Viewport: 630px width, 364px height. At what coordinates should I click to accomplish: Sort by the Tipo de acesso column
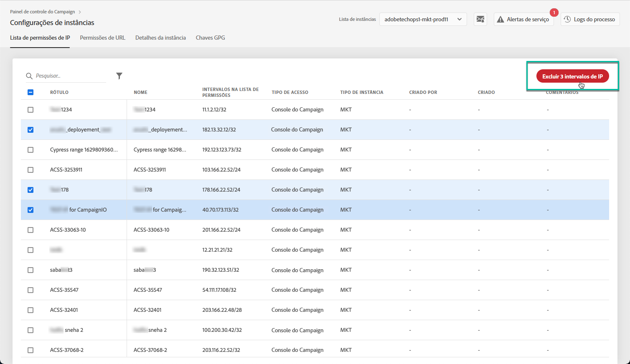290,92
